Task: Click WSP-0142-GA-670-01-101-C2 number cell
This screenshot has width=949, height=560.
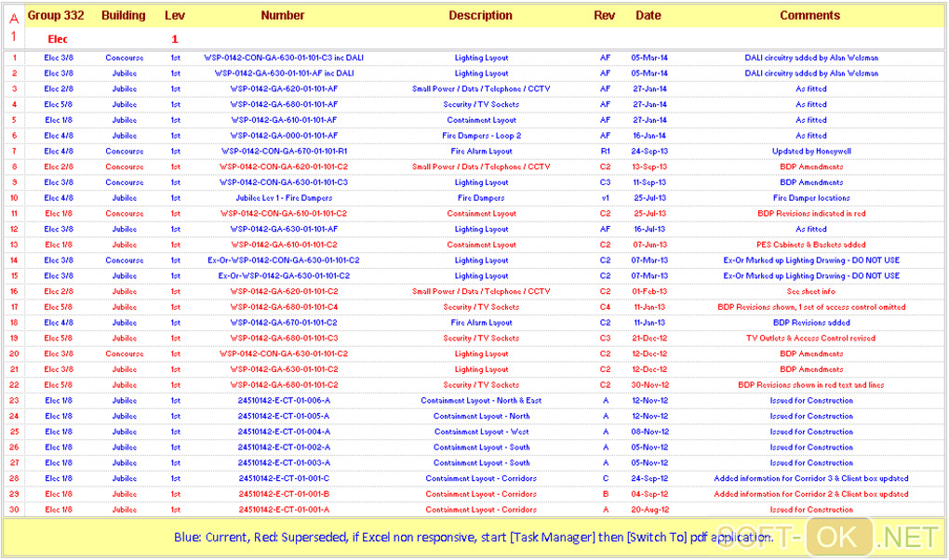Action: [284, 323]
